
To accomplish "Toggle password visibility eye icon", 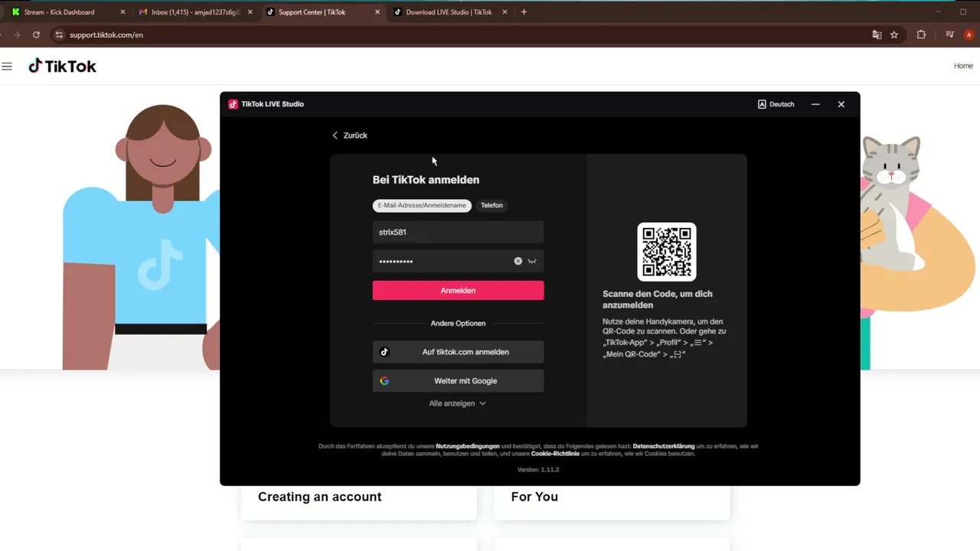I will click(x=532, y=261).
